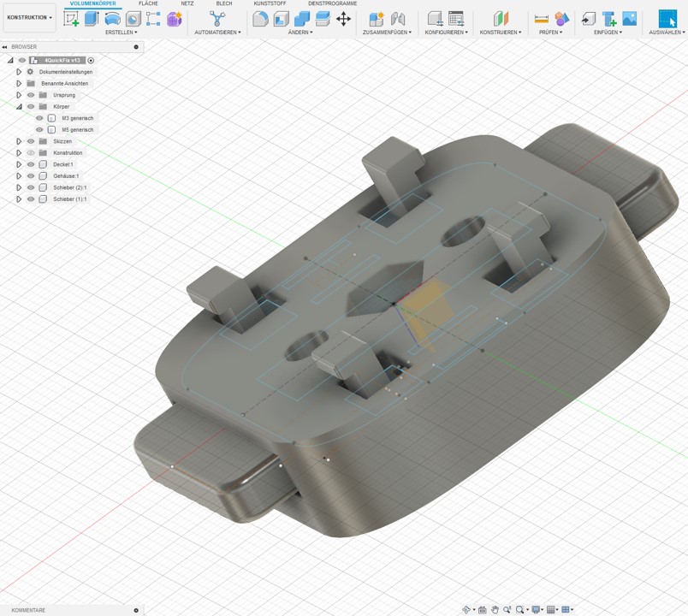Select the Extrude tool in the toolbar
The width and height of the screenshot is (688, 616).
pyautogui.click(x=92, y=19)
